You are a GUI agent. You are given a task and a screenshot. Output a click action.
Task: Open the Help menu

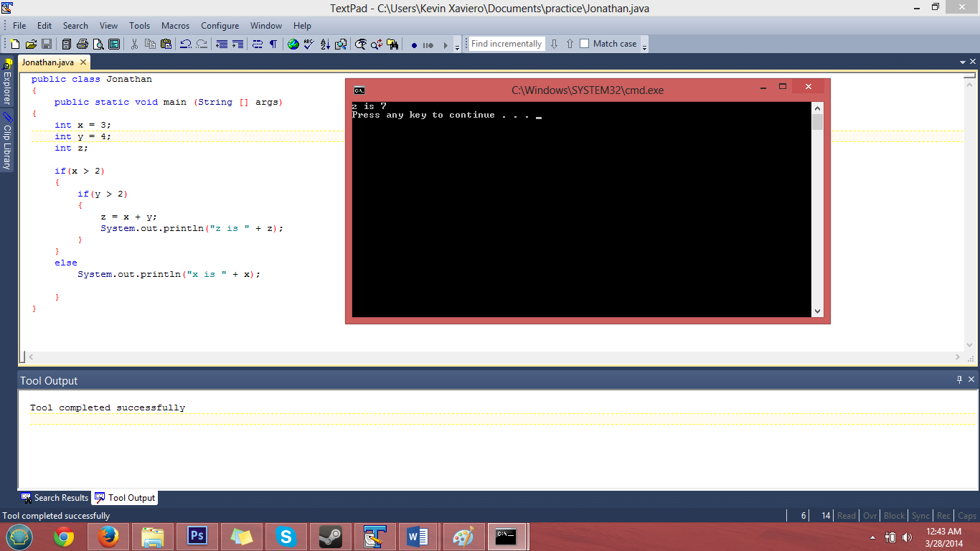tap(302, 25)
